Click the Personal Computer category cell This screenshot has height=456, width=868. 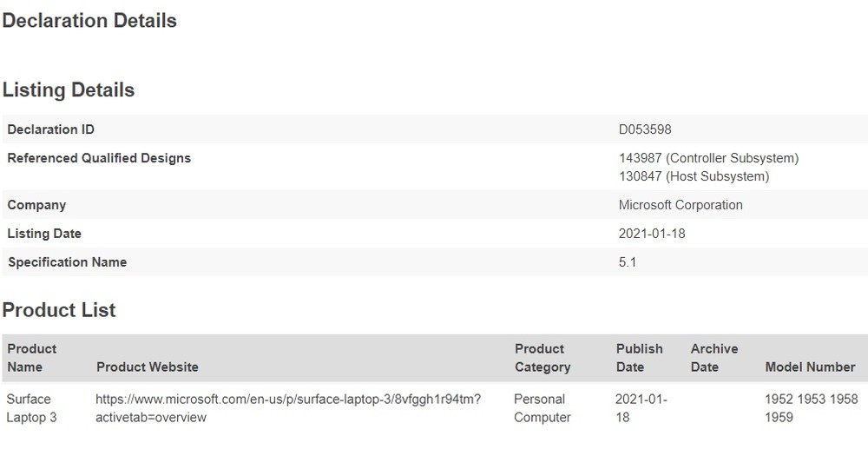click(x=542, y=408)
